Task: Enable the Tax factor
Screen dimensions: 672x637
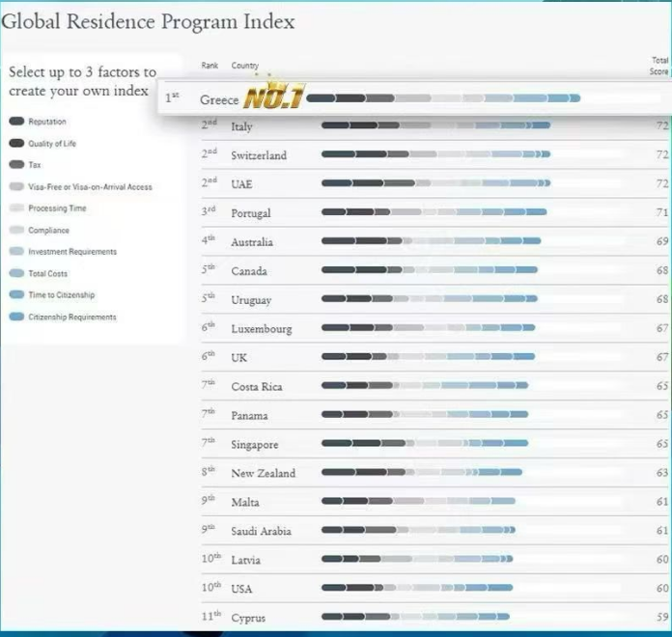Action: pyautogui.click(x=16, y=164)
